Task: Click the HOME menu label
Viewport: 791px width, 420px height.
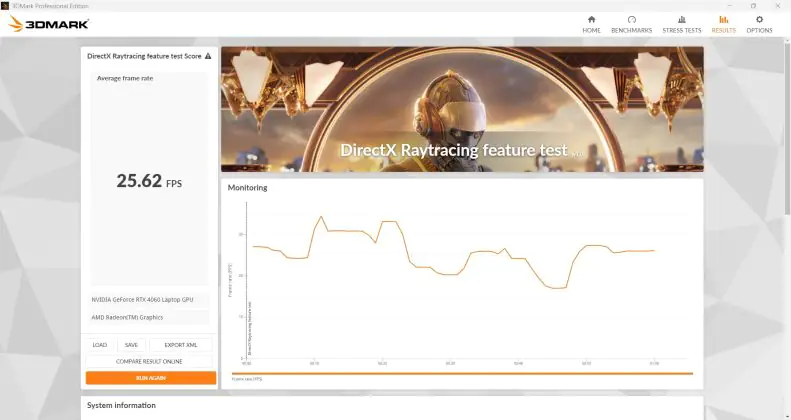Action: click(x=591, y=30)
